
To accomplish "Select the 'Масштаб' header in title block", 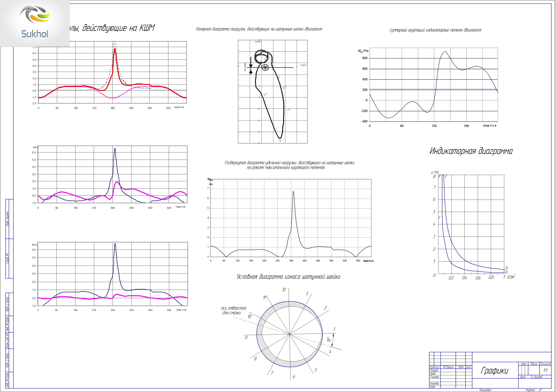I will pos(545,364).
